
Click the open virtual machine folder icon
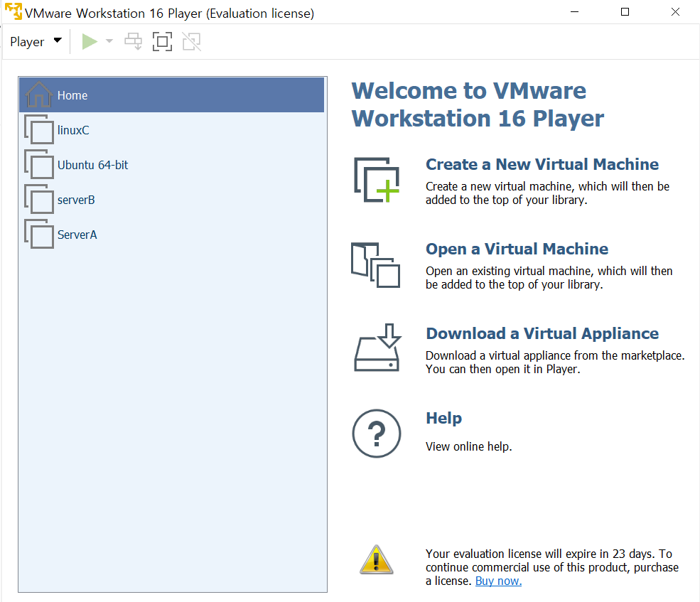click(x=375, y=265)
